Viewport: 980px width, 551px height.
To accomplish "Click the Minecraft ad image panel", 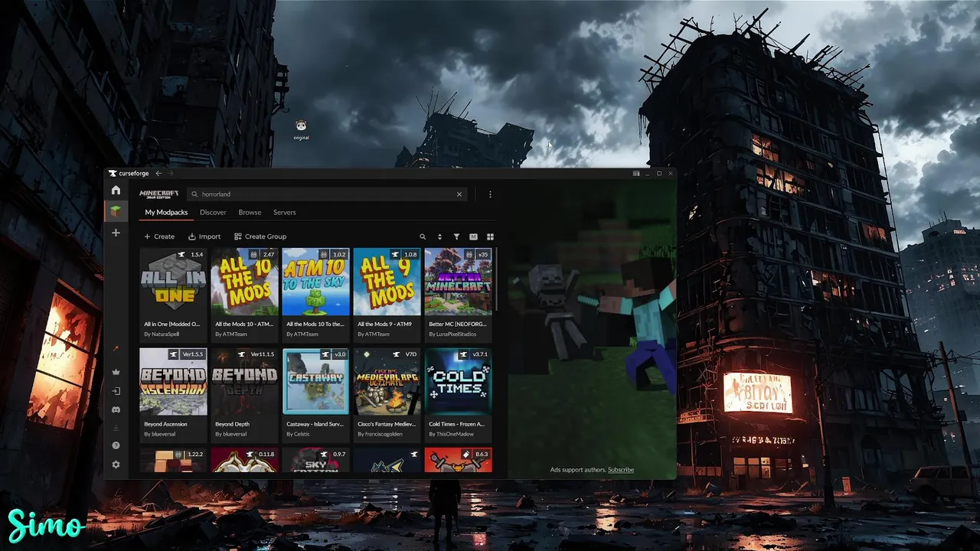I will 592,329.
